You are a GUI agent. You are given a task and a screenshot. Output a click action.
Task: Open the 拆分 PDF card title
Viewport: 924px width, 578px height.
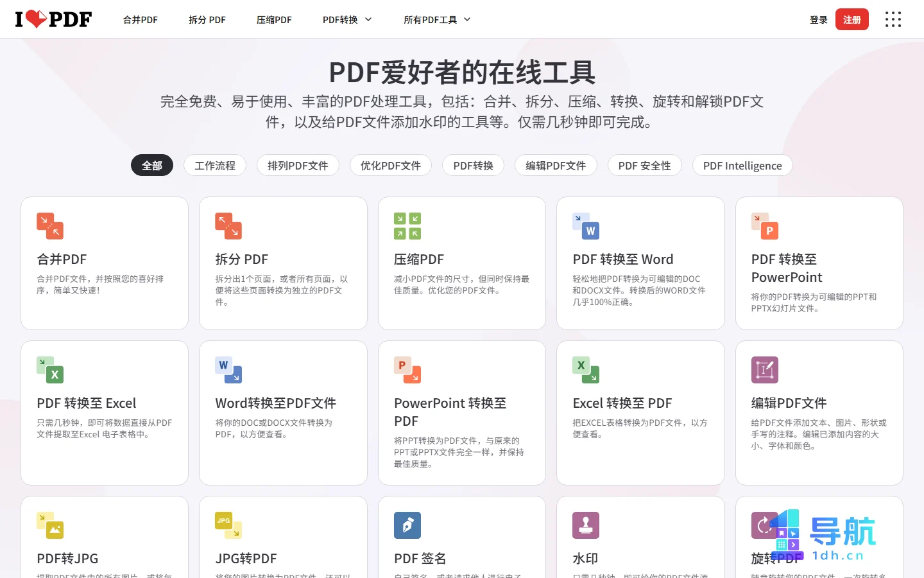pyautogui.click(x=242, y=259)
